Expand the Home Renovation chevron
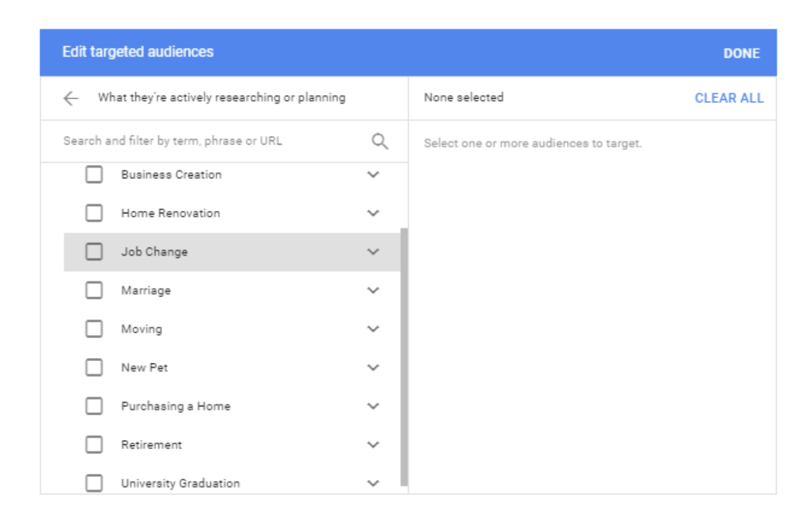 [x=373, y=213]
